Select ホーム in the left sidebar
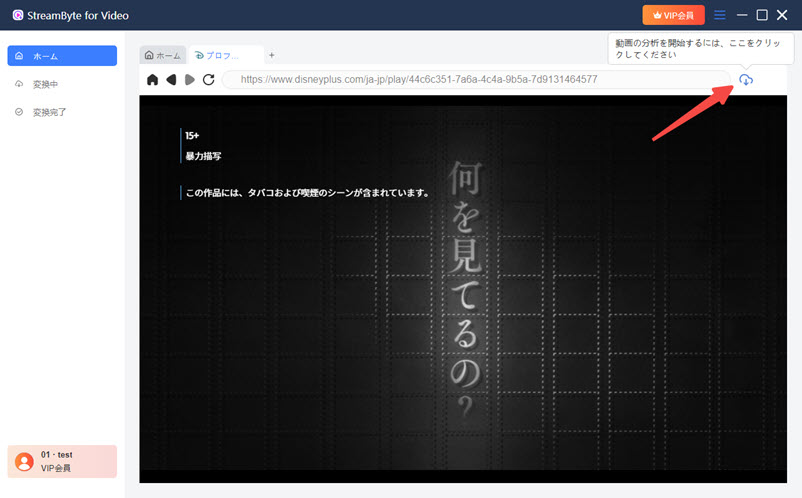This screenshot has height=498, width=802. coord(62,56)
